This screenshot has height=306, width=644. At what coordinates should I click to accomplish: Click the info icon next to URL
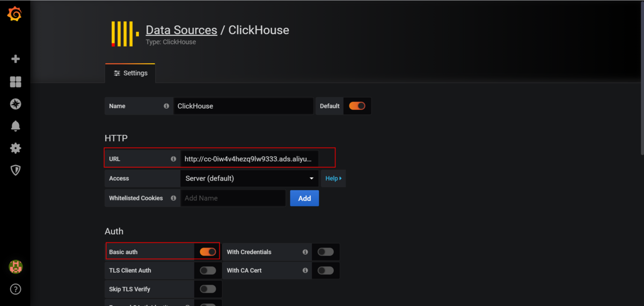click(x=173, y=159)
